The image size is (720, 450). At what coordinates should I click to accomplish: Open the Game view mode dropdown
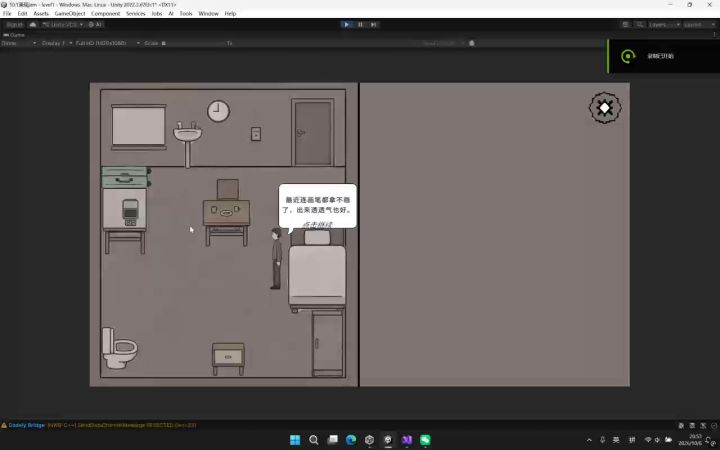tap(18, 43)
